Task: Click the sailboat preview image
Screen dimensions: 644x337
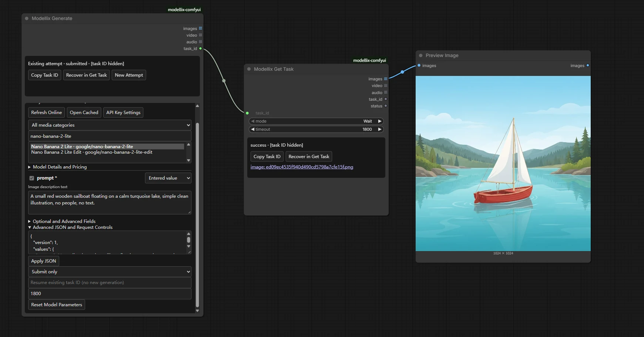Action: [503, 164]
